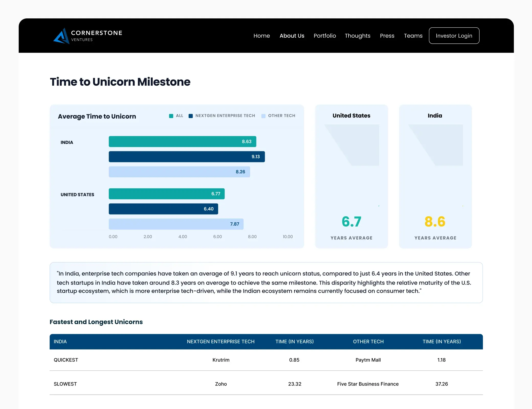This screenshot has height=409, width=532.
Task: Click the Paytm Mall table cell
Action: click(368, 360)
